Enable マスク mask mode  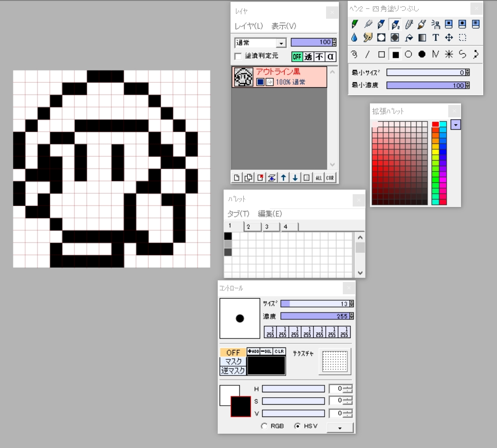[233, 361]
